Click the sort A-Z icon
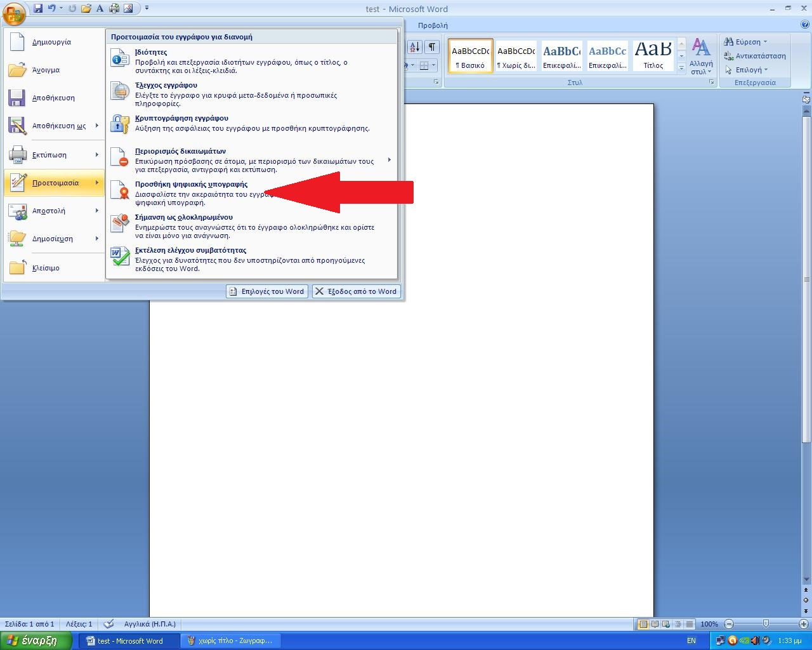 pos(414,47)
